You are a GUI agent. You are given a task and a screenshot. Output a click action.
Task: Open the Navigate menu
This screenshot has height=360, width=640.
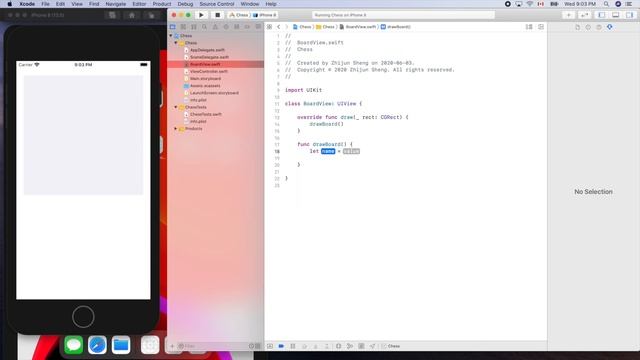(116, 4)
